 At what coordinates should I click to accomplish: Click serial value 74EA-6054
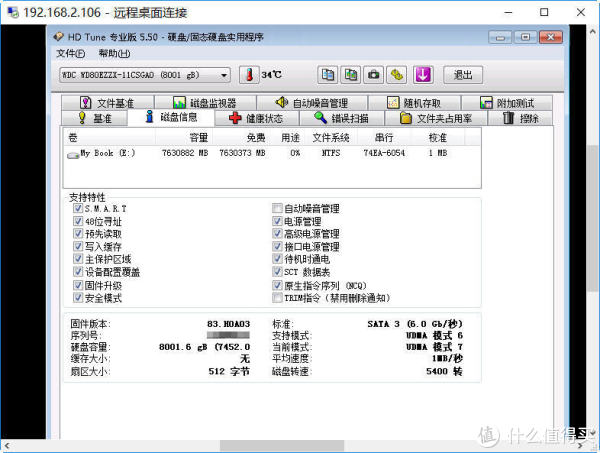click(x=384, y=153)
